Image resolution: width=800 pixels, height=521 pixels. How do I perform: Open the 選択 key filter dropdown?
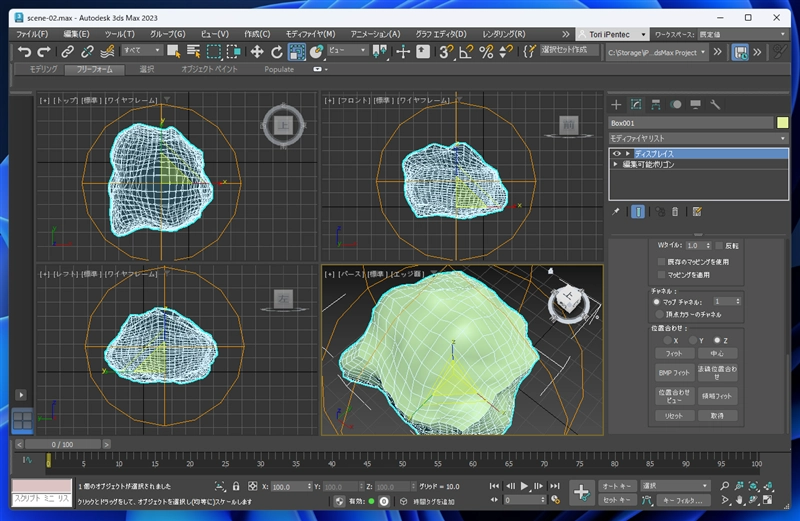[675, 486]
